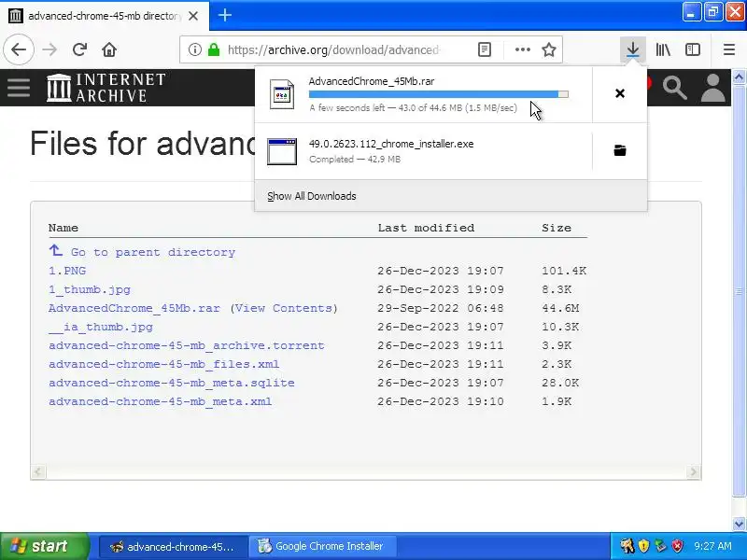Click the address bar URL field
Screen dimensions: 747x560
333,49
